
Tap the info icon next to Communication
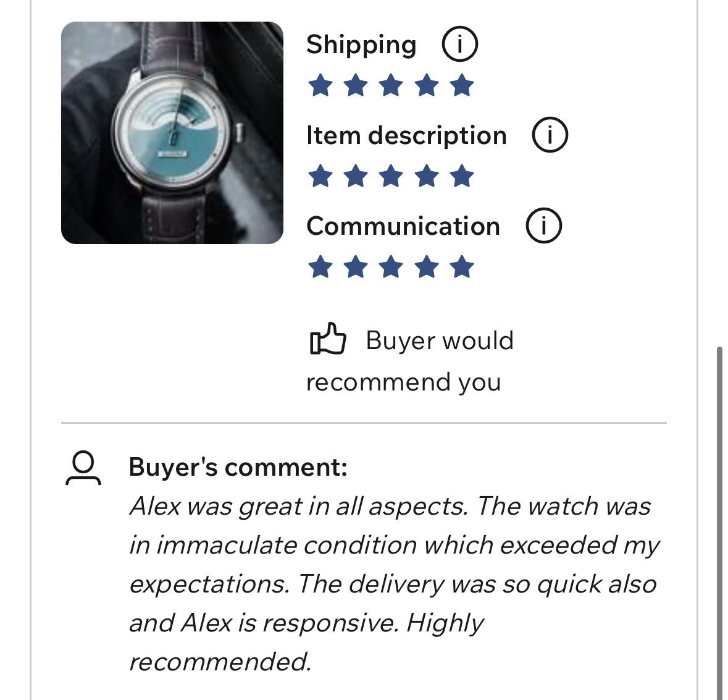543,226
